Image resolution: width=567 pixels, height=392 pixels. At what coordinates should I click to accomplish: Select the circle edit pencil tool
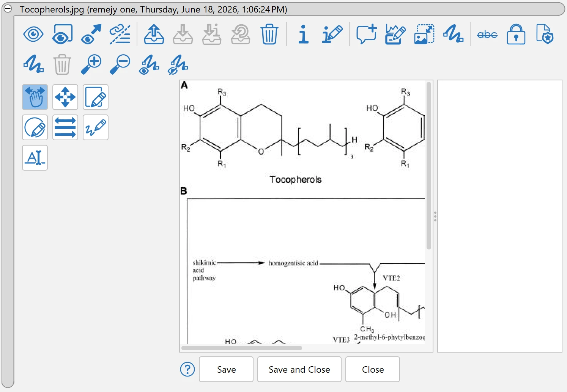click(35, 127)
